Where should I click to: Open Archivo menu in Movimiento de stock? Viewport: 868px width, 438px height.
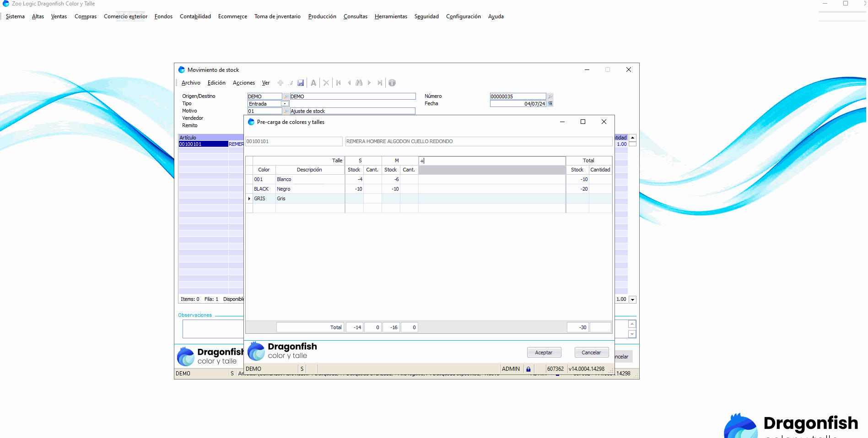(191, 83)
